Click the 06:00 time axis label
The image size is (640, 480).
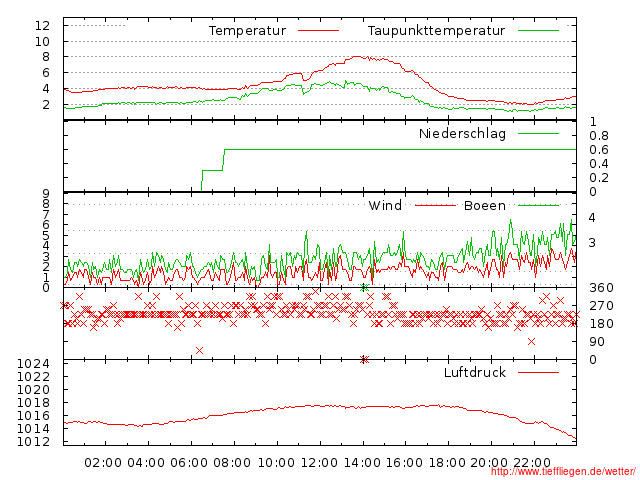(189, 463)
